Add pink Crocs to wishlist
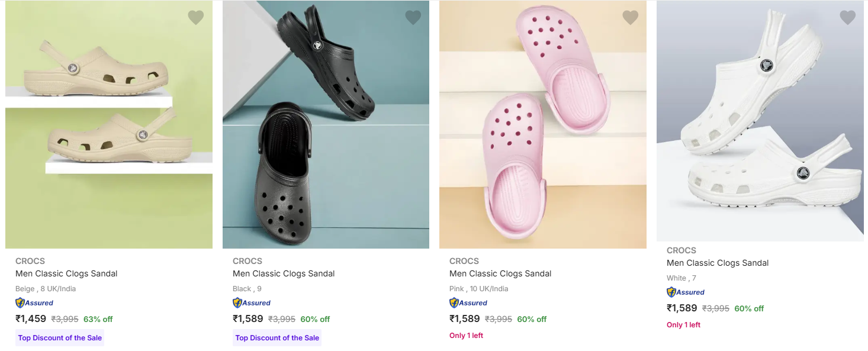Image resolution: width=868 pixels, height=351 pixels. 630,18
